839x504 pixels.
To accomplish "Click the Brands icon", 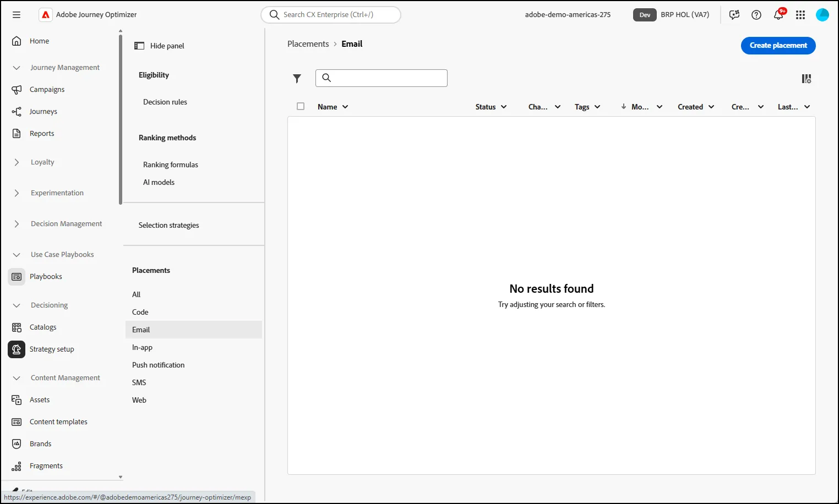I will point(17,443).
